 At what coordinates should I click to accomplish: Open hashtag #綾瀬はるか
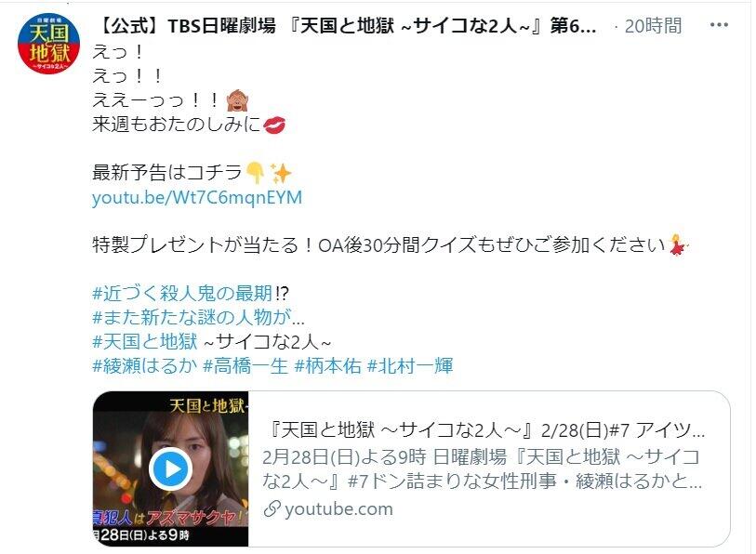(145, 366)
